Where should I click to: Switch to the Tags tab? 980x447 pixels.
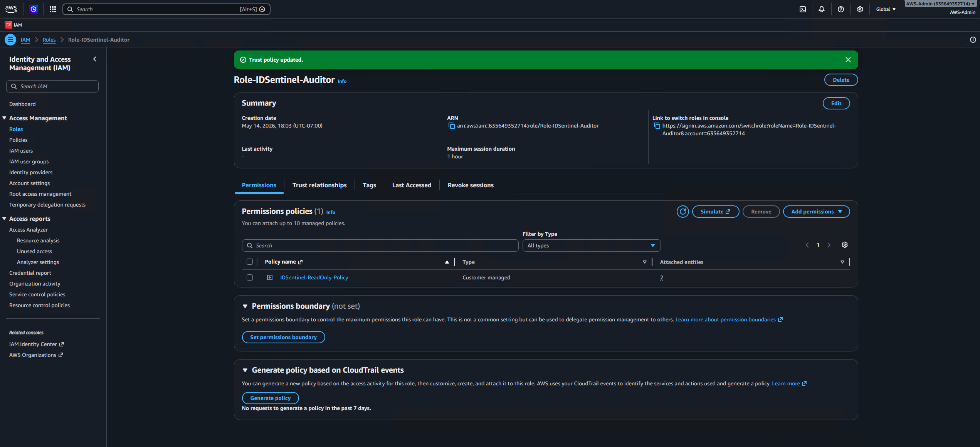pos(369,185)
